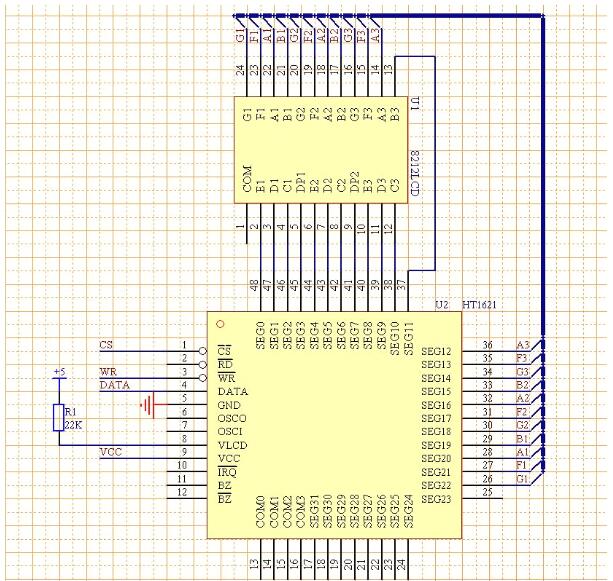
Task: Select the HT1621 part name text
Action: click(480, 303)
